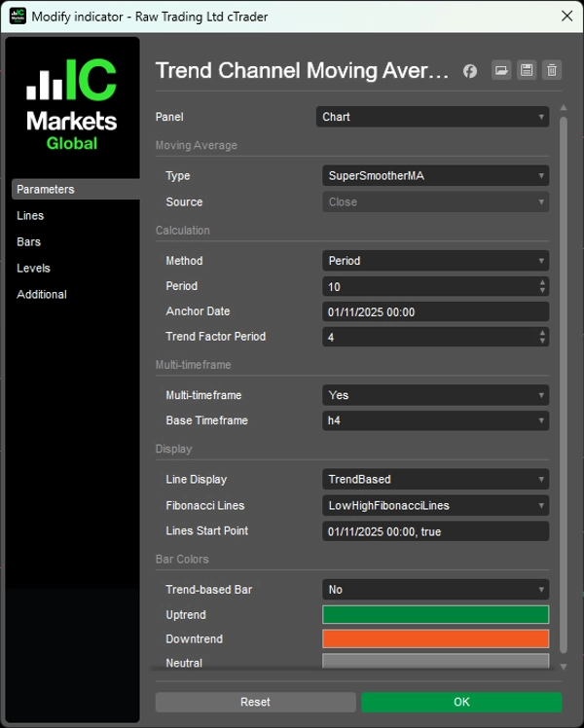
Task: Click the orange Downtrend color swatch
Action: (x=435, y=639)
